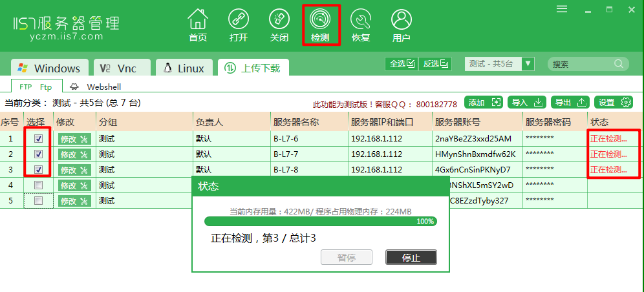Click the ycziis7.com logo text
The height and width of the screenshot is (292, 644).
pos(67,36)
